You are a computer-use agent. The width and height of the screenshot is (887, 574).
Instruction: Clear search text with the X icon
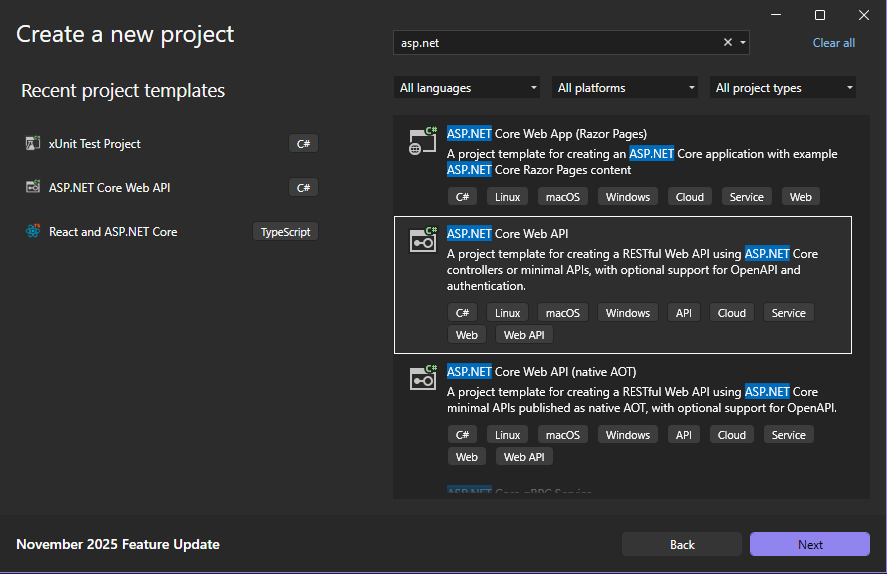[728, 43]
